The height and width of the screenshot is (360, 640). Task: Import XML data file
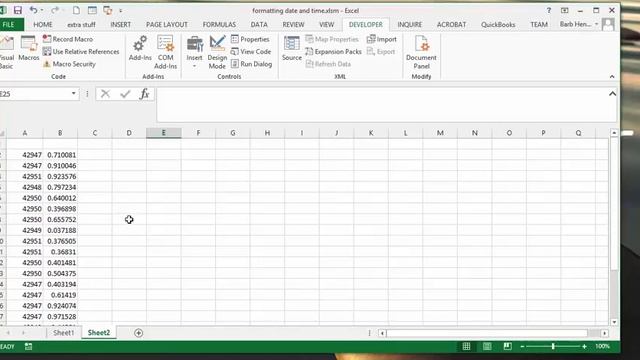point(382,39)
